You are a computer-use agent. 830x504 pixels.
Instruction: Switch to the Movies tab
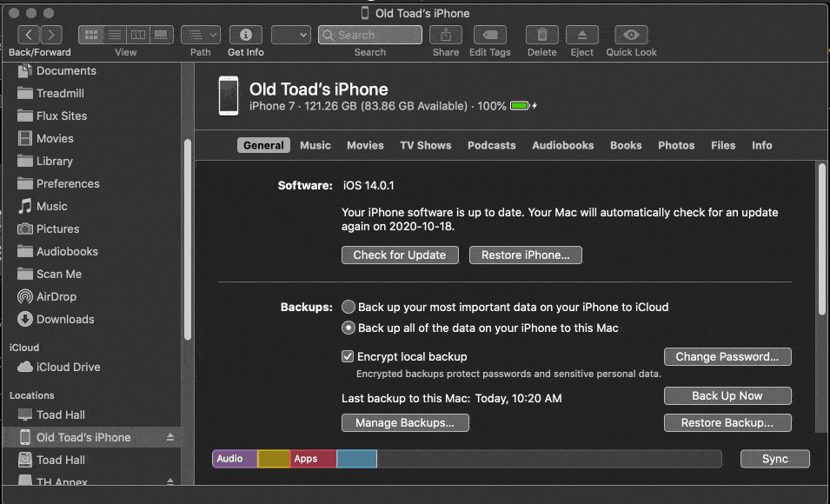(x=365, y=145)
